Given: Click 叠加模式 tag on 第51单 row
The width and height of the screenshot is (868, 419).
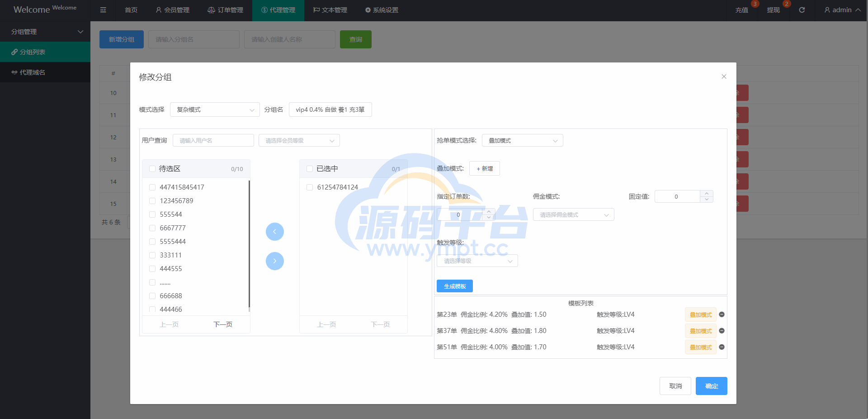Looking at the screenshot, I should [x=701, y=347].
